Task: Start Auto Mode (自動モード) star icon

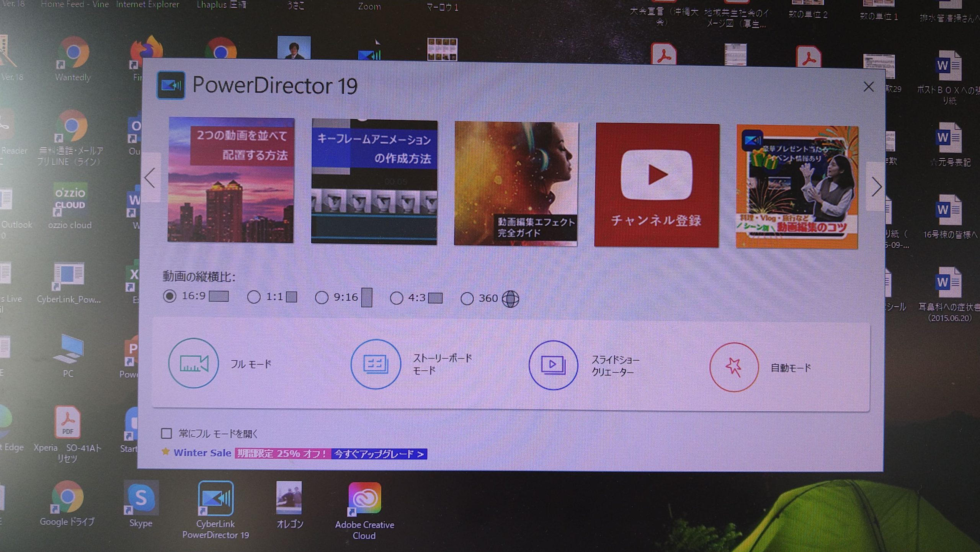Action: point(733,367)
